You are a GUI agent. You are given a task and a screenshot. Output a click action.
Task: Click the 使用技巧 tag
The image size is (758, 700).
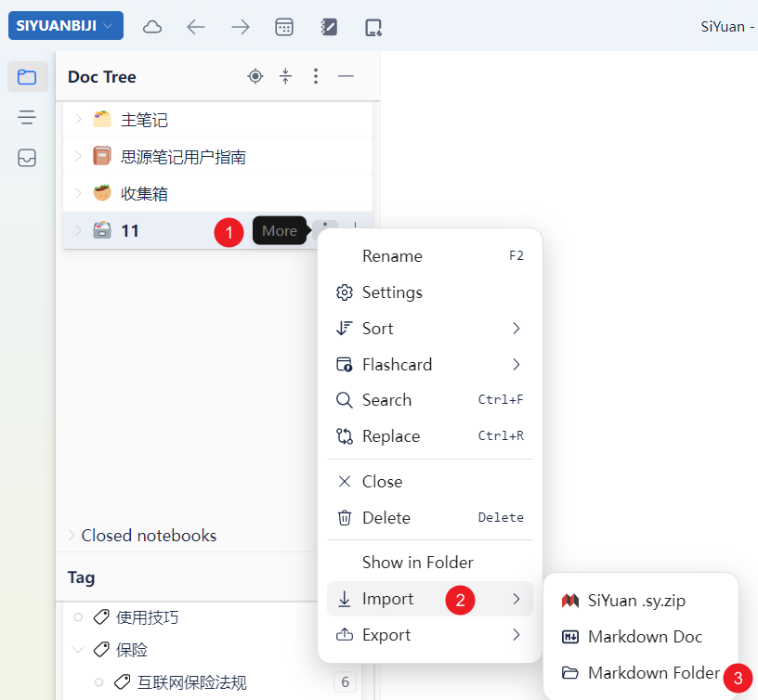click(x=147, y=617)
